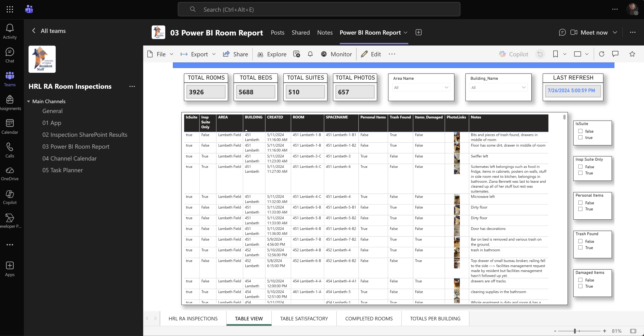Click the view layout rectangle icon
Viewport: 644px width, 336px height.
click(577, 54)
